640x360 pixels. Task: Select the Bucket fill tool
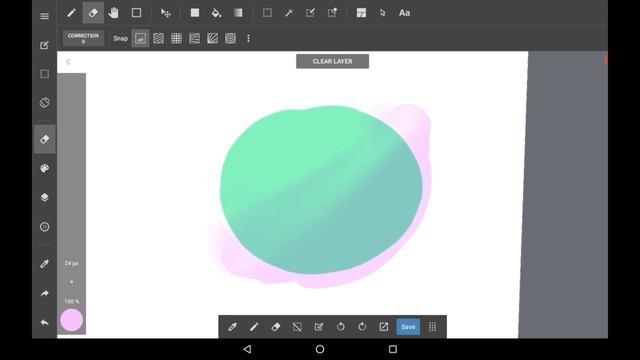click(216, 13)
